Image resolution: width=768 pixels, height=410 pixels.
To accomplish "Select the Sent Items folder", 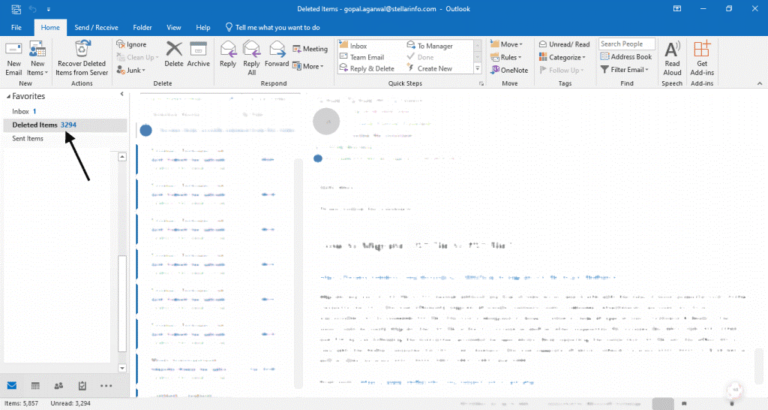I will click(x=64, y=139).
